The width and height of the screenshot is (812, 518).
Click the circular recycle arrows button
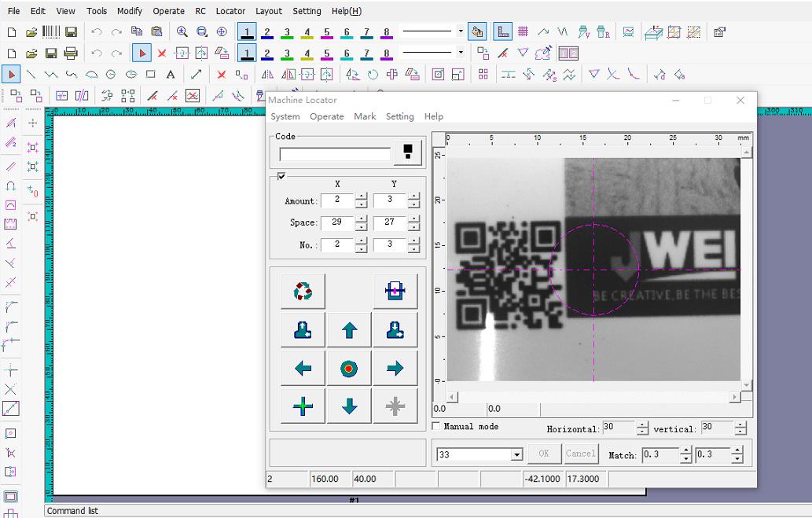303,291
